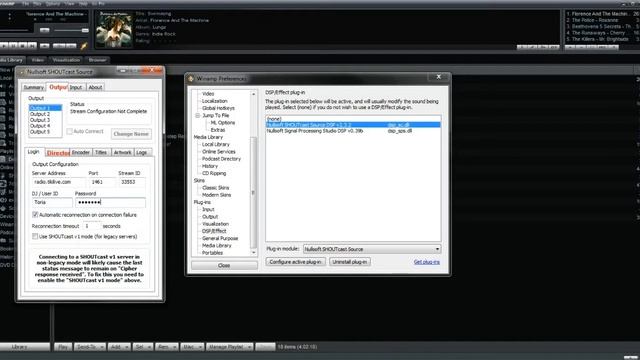640x360 pixels.
Task: Toggle Automatic reconnection on connection failure
Action: 35,215
